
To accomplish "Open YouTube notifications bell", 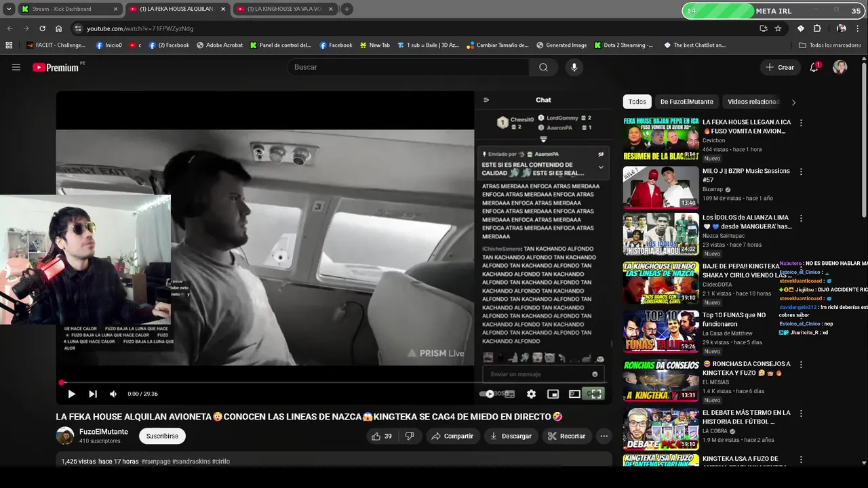I will click(x=814, y=67).
